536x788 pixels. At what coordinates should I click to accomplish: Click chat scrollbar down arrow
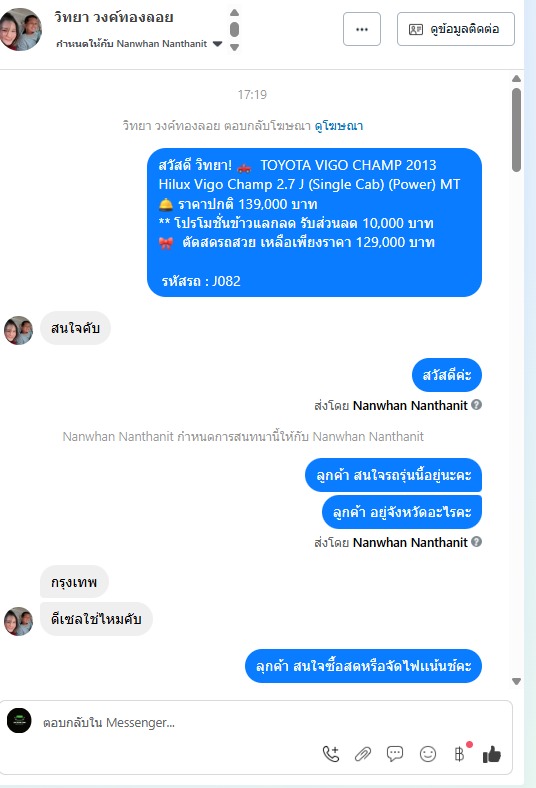(516, 681)
